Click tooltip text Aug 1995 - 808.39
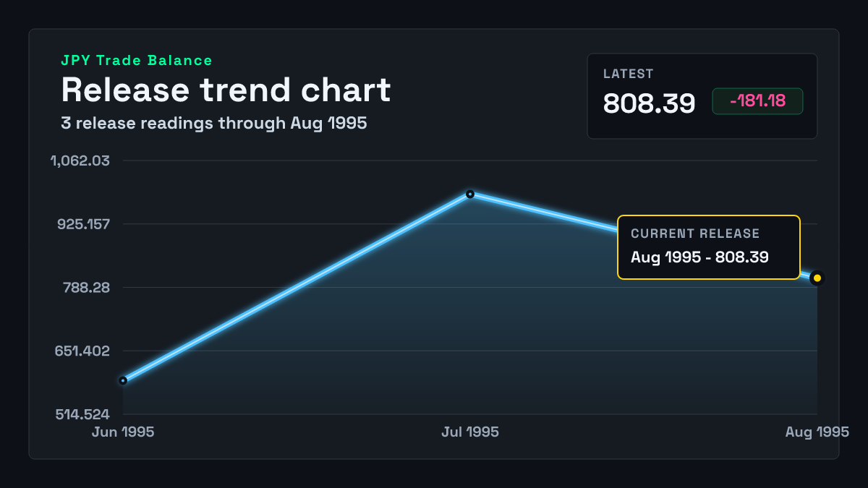 (699, 257)
